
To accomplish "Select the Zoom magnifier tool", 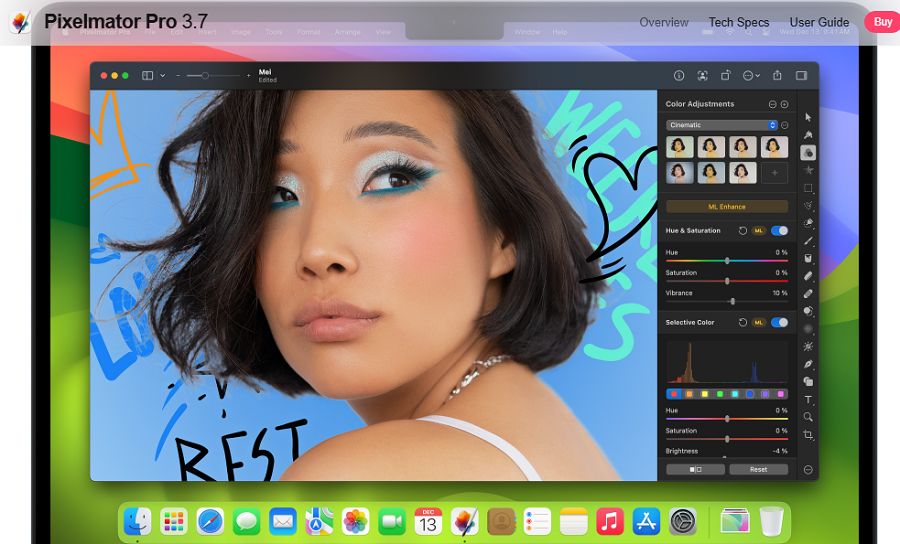I will coord(808,417).
